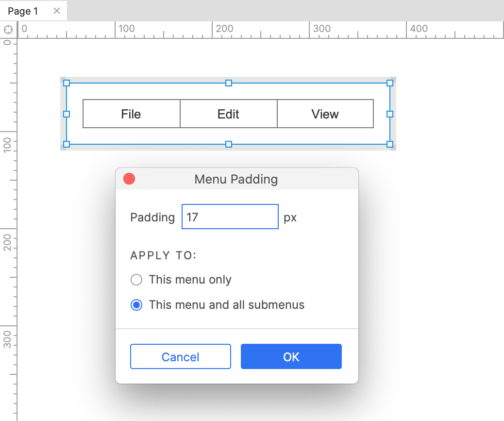504x421 pixels.
Task: Grab the middle-right selection handle
Action: 390,114
